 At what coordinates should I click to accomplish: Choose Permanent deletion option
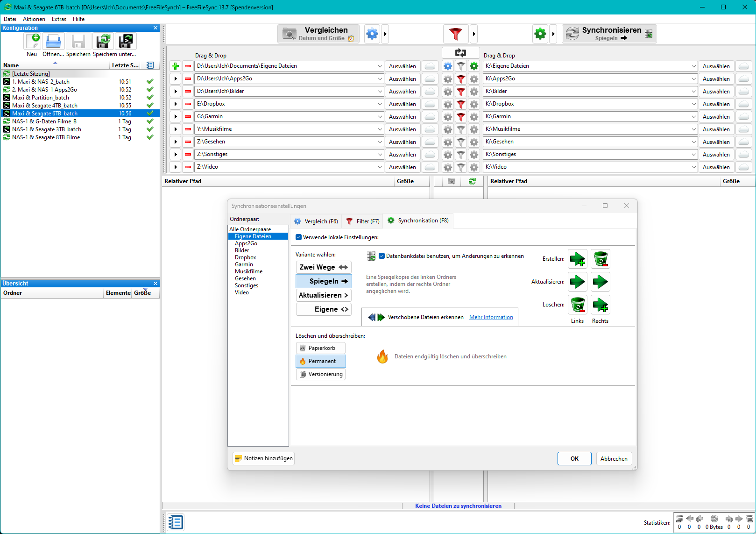point(321,361)
